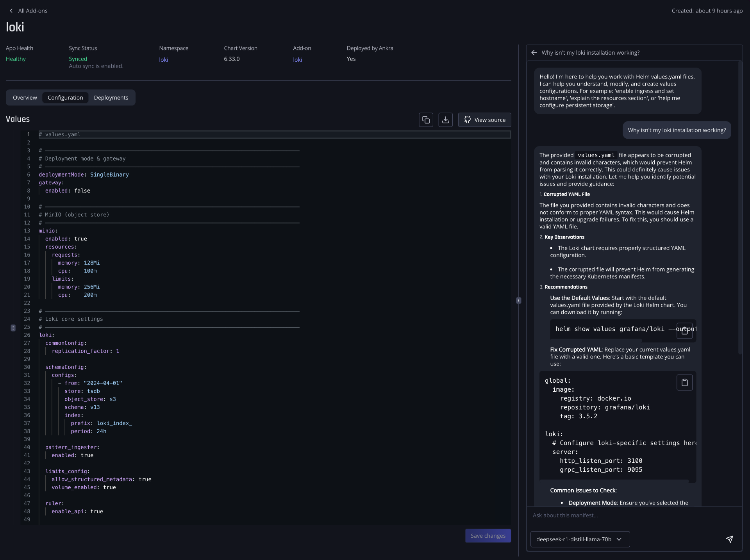Image resolution: width=750 pixels, height=560 pixels.
Task: Click the Save changes button
Action: click(x=488, y=536)
